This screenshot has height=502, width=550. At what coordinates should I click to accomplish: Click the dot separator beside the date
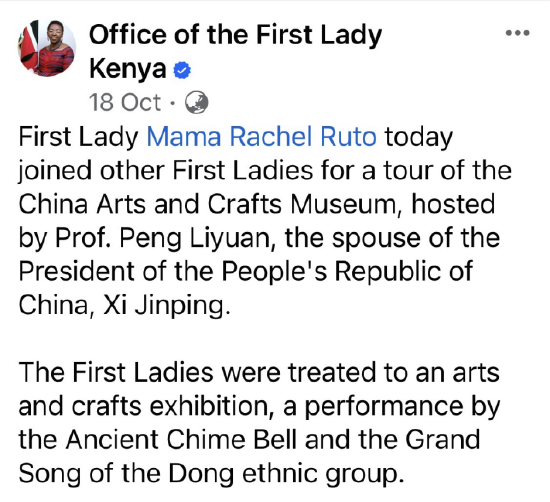[x=172, y=103]
